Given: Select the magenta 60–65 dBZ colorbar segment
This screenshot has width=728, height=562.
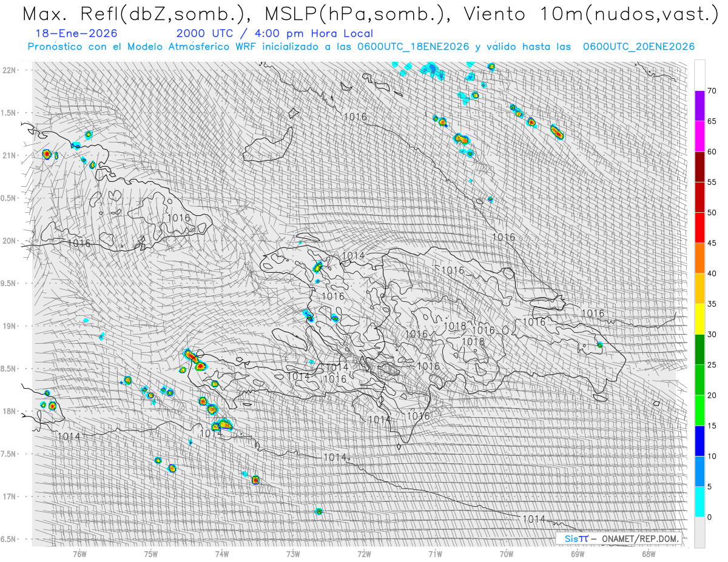Looking at the screenshot, I should click(x=699, y=136).
